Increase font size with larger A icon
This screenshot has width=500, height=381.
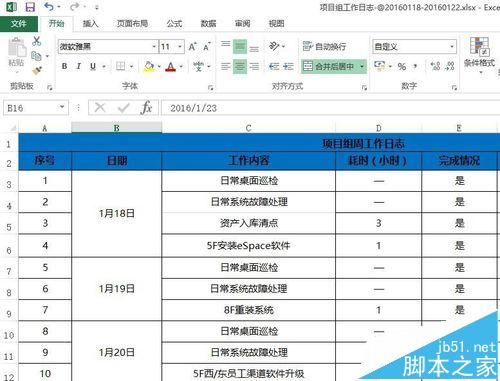[193, 47]
